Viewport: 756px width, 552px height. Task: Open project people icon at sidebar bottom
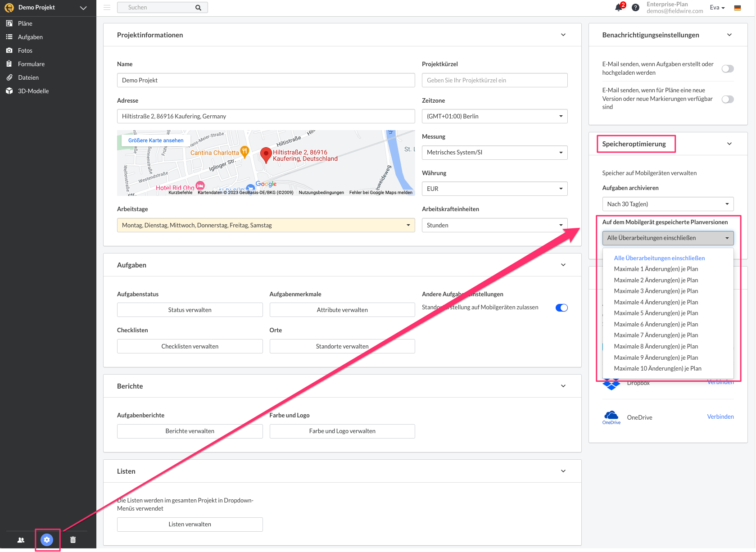pyautogui.click(x=21, y=540)
